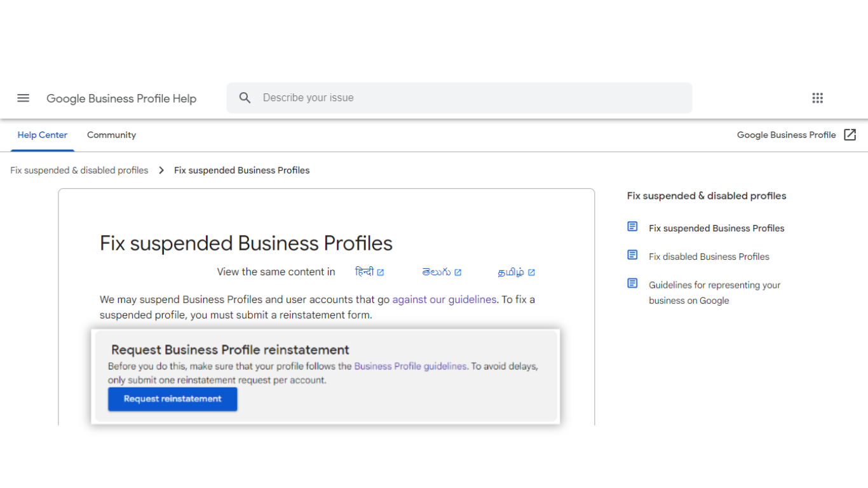Click the article icon beside Guidelines for representing your business
Viewport: 868px width, 488px height.
click(x=632, y=283)
